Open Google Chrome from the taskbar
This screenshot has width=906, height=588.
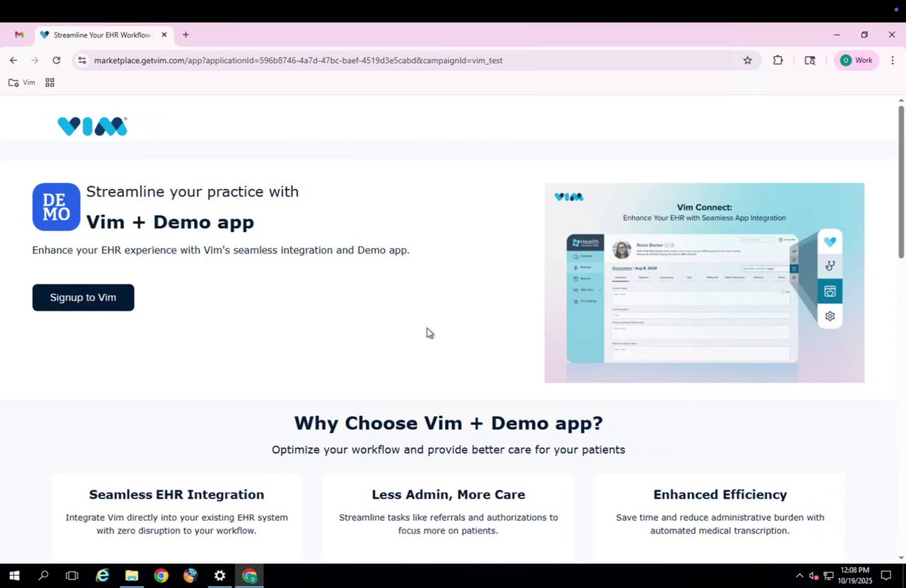[161, 576]
